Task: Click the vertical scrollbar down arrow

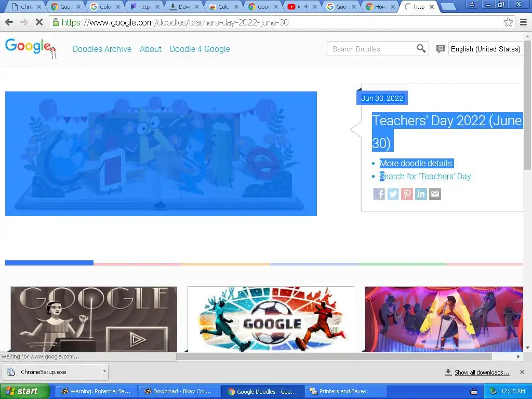Action: point(528,348)
